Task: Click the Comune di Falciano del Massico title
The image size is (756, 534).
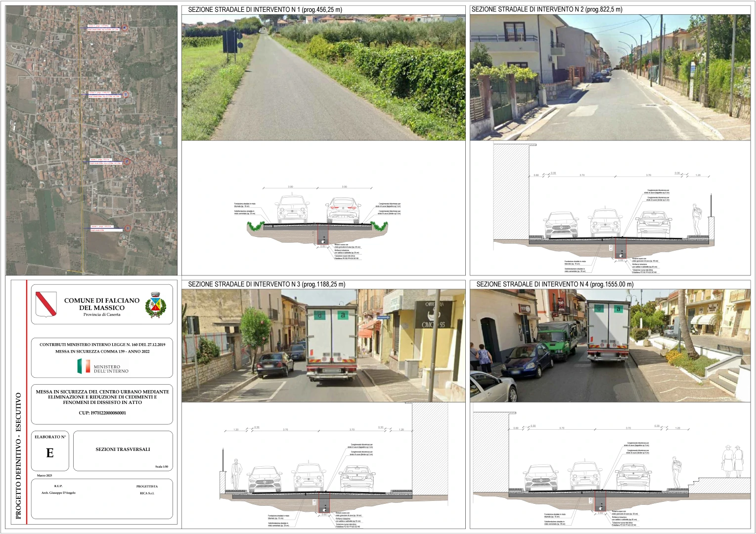Action: 102,304
